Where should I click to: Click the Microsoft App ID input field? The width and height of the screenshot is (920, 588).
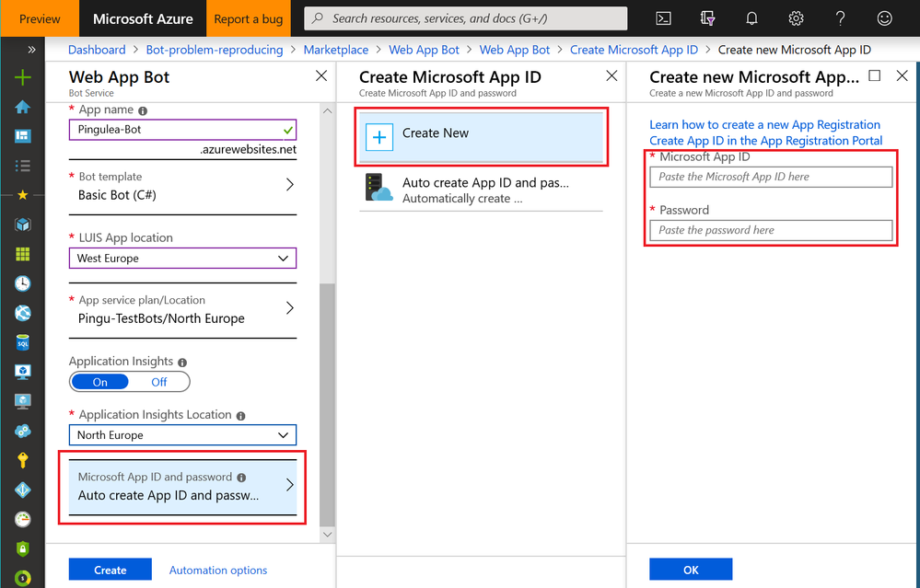771,177
